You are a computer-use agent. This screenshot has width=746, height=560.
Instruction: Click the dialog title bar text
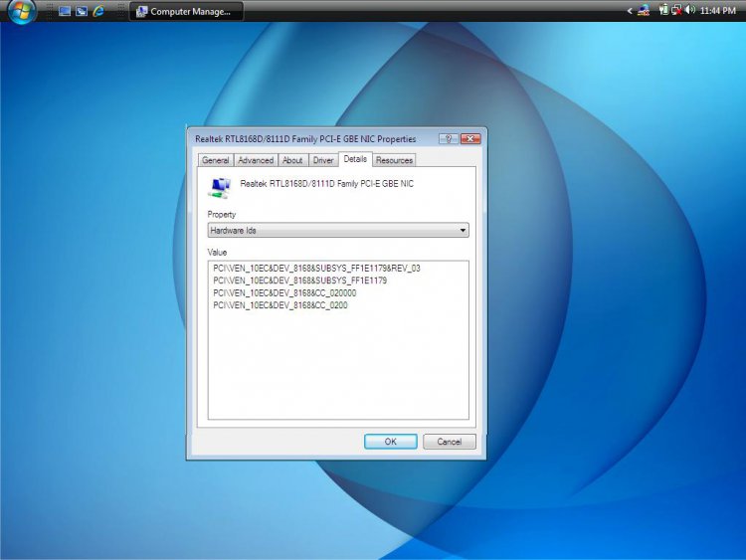pyautogui.click(x=305, y=139)
